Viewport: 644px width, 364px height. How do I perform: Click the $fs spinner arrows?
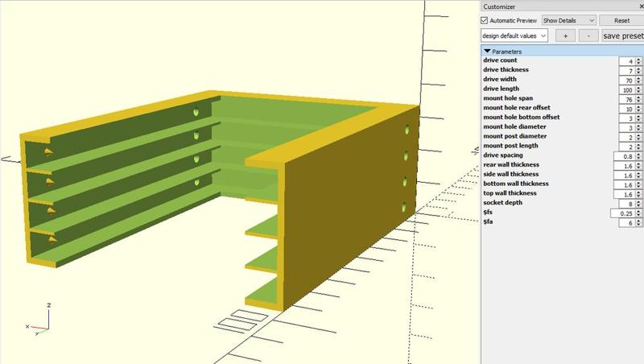pyautogui.click(x=638, y=213)
